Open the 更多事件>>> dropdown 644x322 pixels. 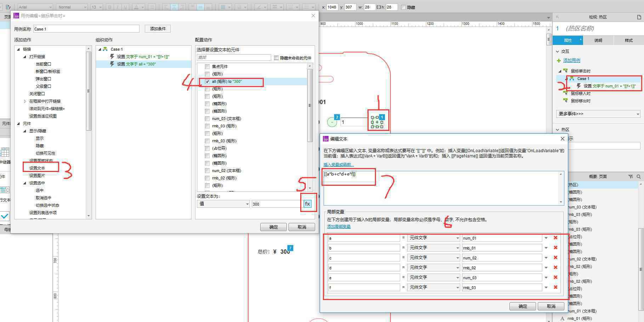(x=598, y=114)
